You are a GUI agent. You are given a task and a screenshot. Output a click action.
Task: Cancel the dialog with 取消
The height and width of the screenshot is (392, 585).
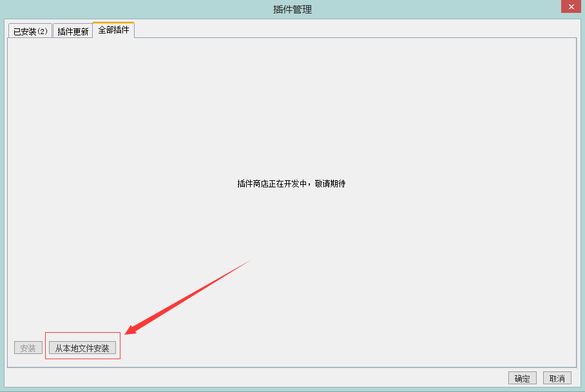tap(557, 378)
